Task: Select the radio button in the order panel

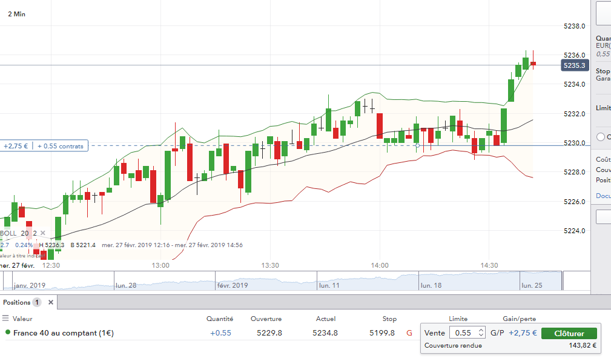Action: pos(601,137)
